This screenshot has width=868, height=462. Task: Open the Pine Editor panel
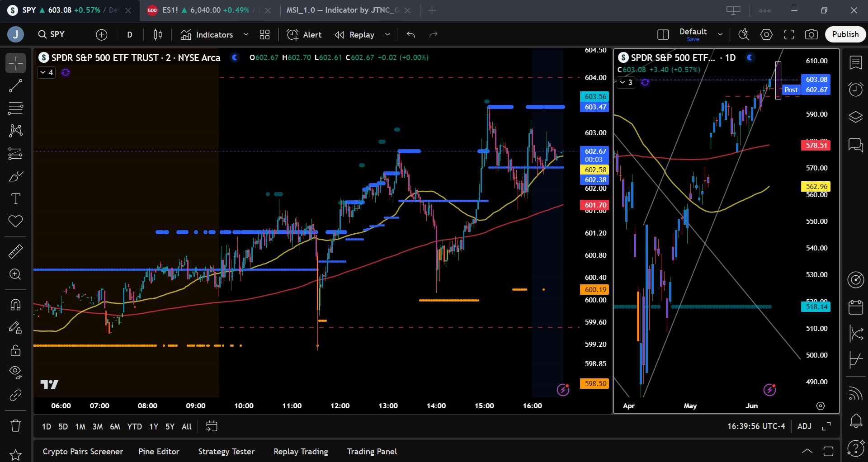(x=159, y=452)
